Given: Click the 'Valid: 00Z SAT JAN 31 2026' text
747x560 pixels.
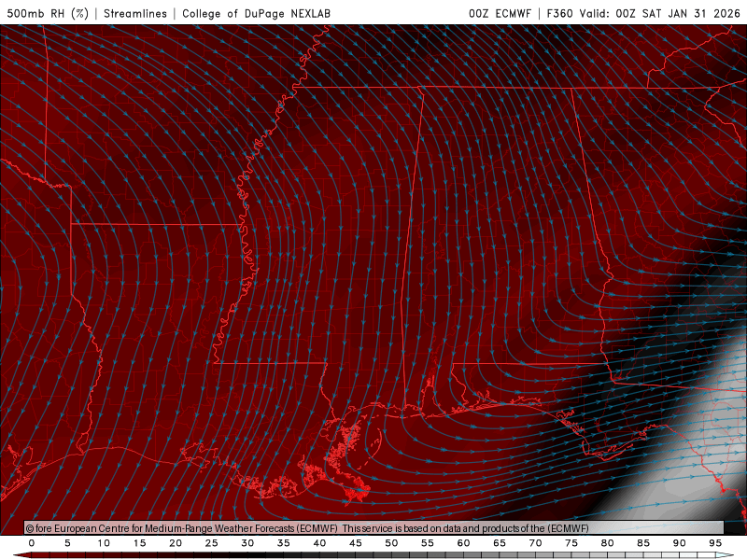Looking at the screenshot, I should point(660,13).
